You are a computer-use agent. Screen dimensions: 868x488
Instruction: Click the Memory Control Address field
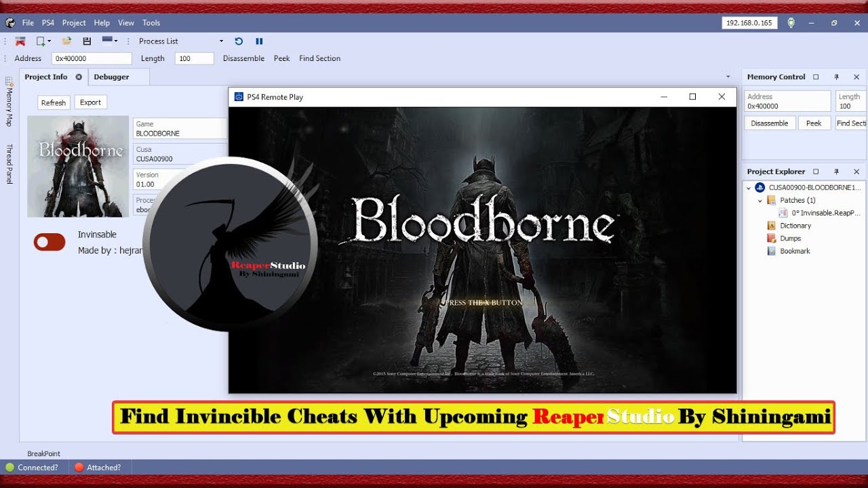(787, 101)
